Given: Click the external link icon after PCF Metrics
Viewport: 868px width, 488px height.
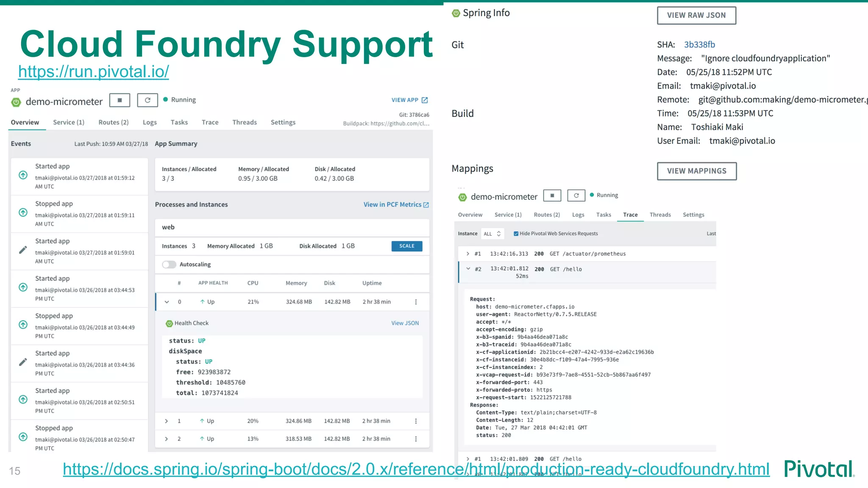Looking at the screenshot, I should tap(426, 205).
